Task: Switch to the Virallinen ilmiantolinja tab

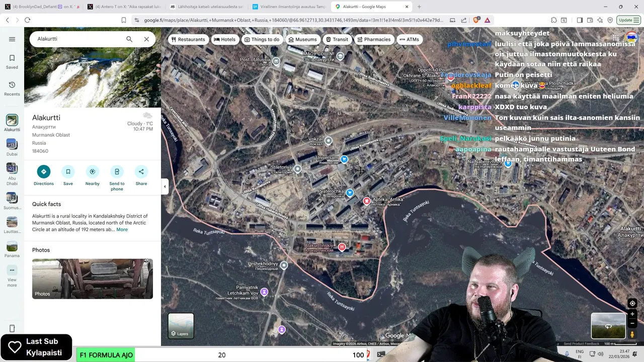Action: click(288, 7)
